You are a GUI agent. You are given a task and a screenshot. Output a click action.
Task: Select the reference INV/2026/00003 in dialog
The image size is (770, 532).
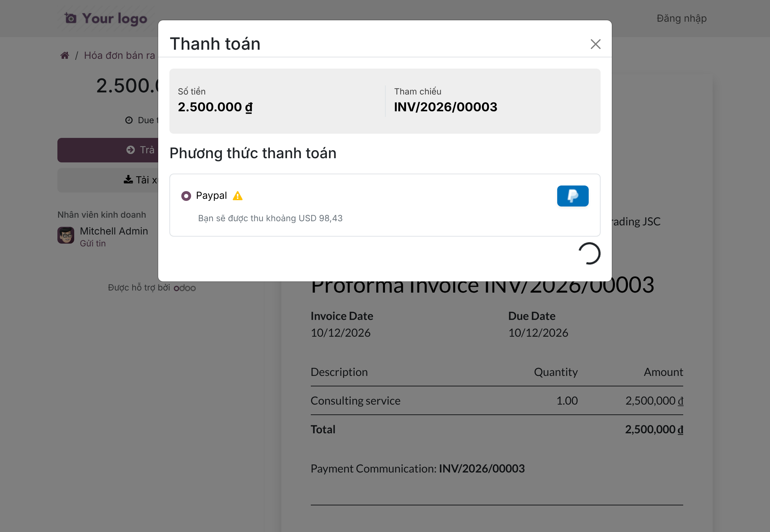pos(446,107)
